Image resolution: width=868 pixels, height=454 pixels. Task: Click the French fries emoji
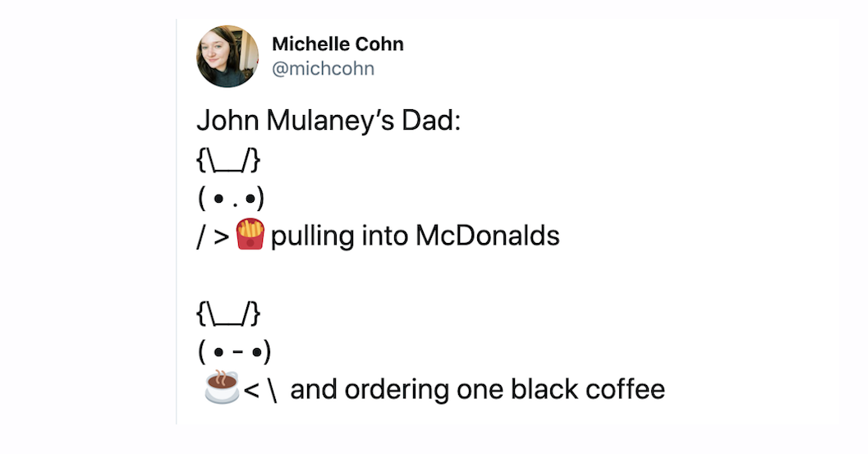[250, 234]
